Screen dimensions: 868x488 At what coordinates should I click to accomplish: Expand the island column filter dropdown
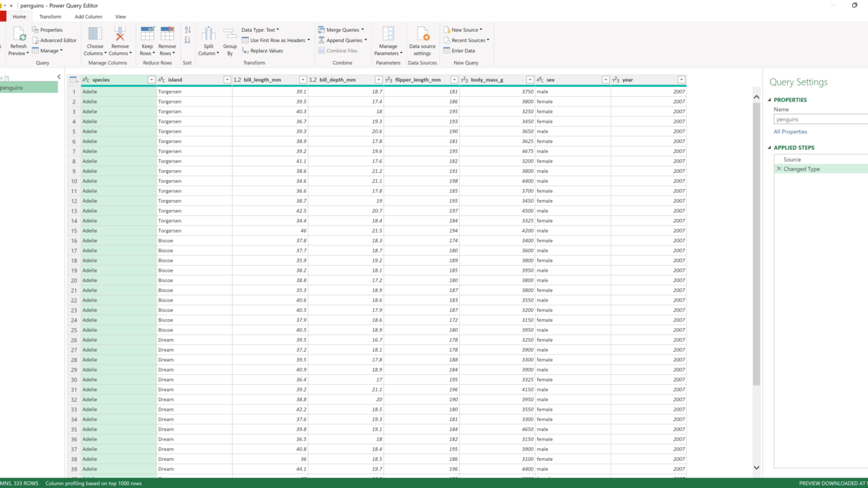coord(227,80)
